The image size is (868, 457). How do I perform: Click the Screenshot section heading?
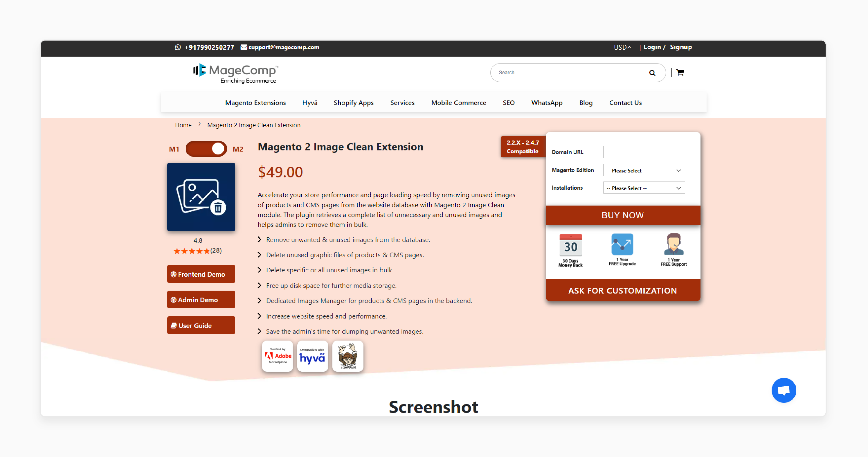point(433,407)
